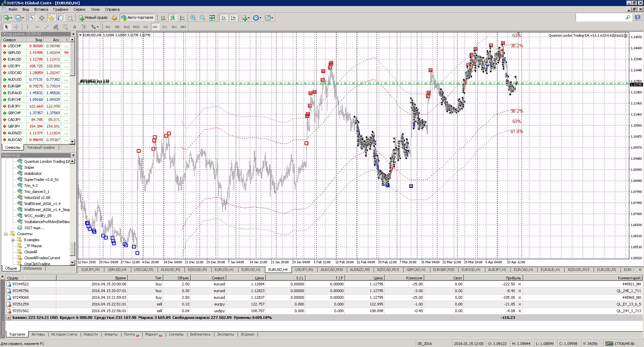The width and height of the screenshot is (644, 347).
Task: Click Navigator scrollbar up arrow
Action: pos(72,161)
